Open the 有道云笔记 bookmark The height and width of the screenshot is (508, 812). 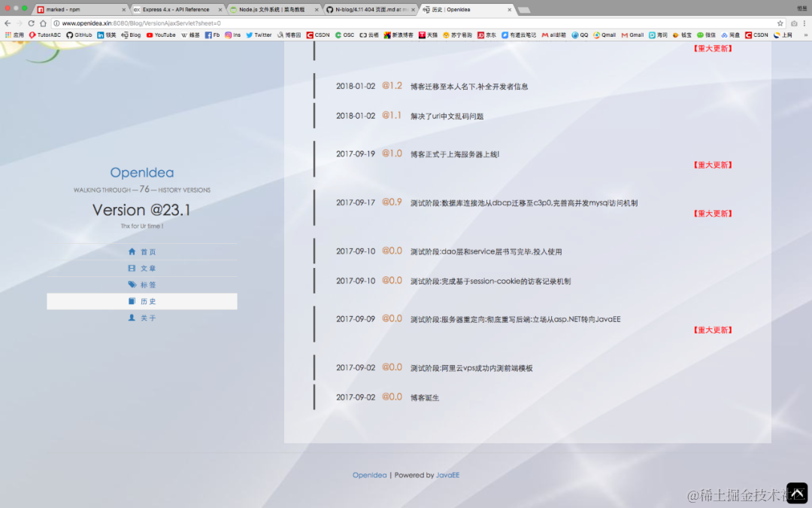click(518, 35)
